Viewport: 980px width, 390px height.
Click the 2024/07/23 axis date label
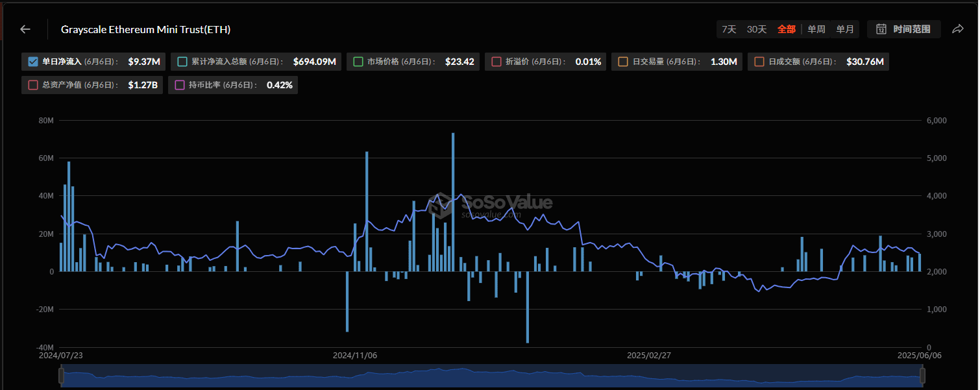tap(61, 356)
